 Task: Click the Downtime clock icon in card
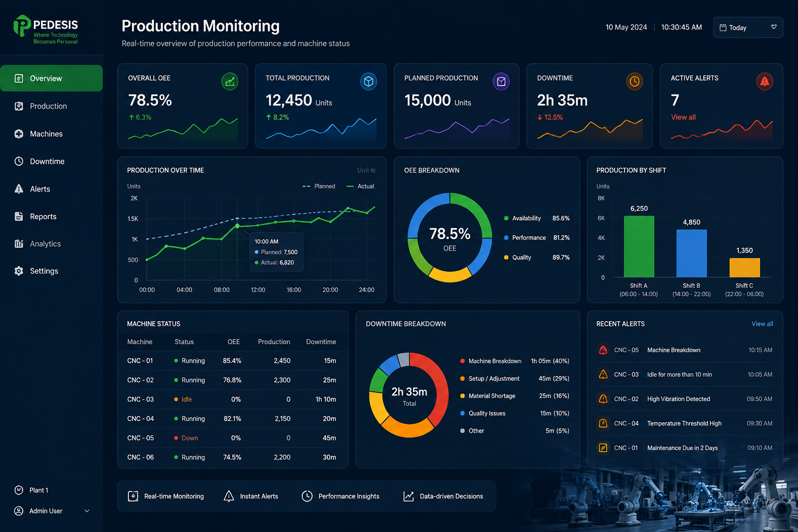pyautogui.click(x=634, y=82)
